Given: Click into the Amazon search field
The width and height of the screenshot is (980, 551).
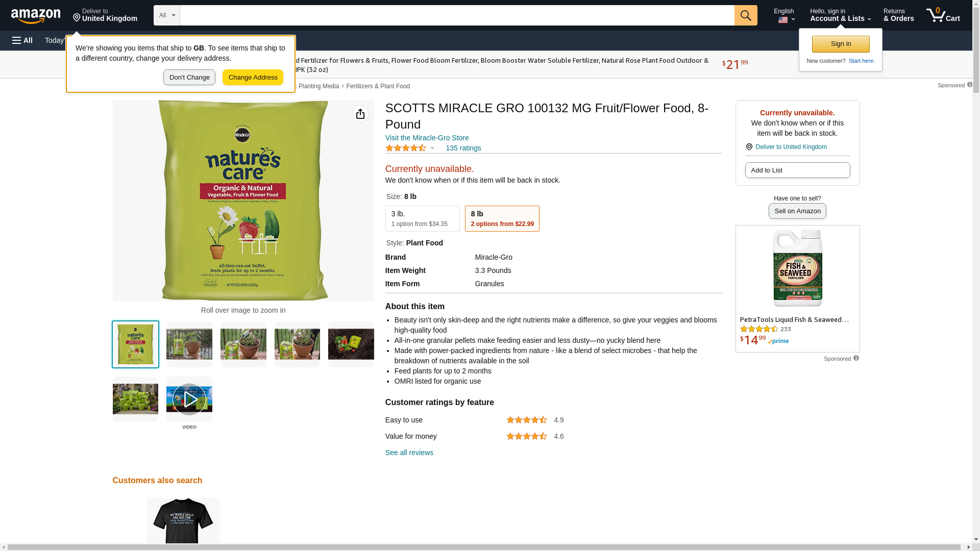Looking at the screenshot, I should (457, 15).
